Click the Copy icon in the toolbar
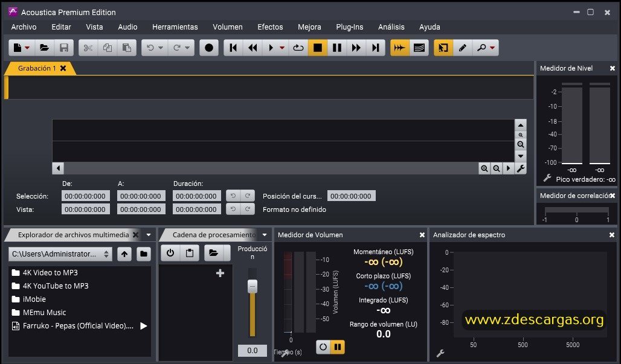 pyautogui.click(x=108, y=48)
